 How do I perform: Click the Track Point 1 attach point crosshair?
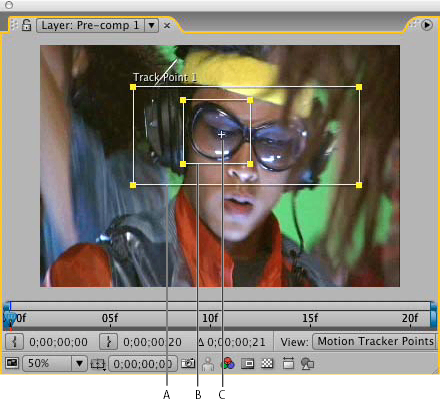tap(222, 135)
